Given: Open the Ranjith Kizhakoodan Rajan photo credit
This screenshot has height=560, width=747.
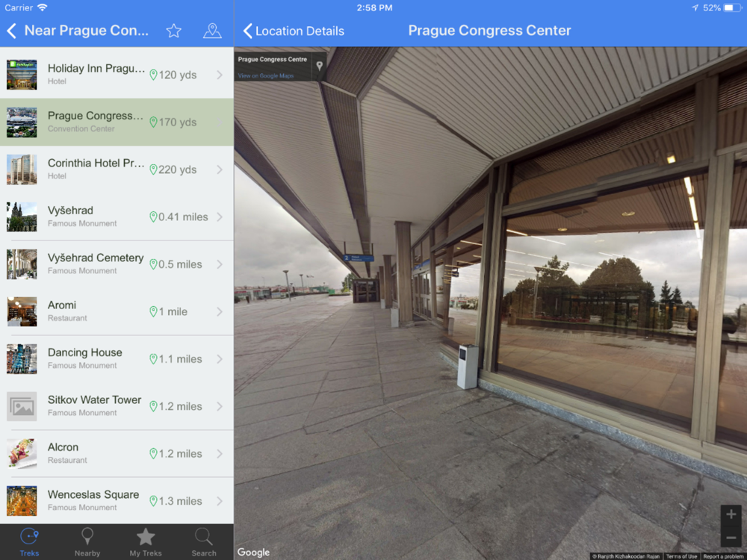Looking at the screenshot, I should pos(626,556).
